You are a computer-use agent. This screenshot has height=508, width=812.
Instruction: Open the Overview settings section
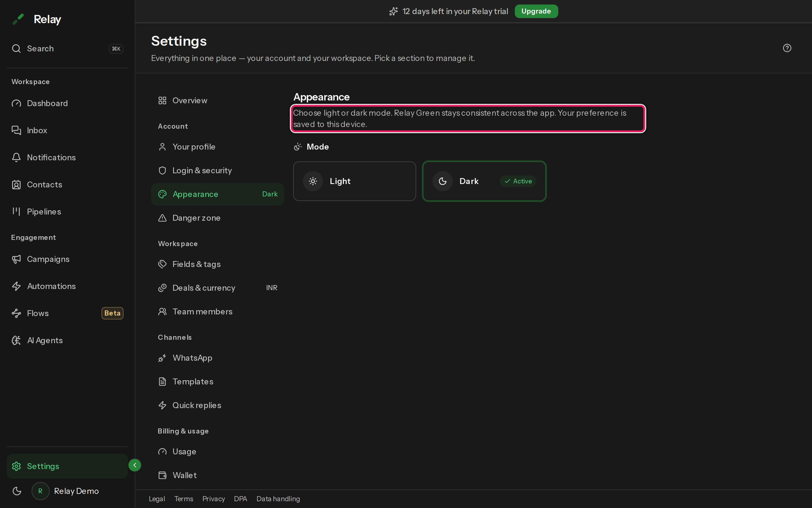[x=217, y=100]
